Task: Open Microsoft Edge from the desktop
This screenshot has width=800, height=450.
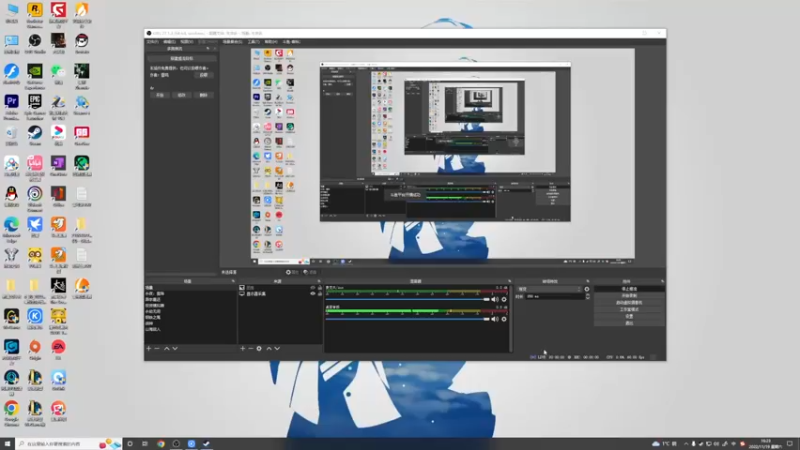Action: pos(11,229)
